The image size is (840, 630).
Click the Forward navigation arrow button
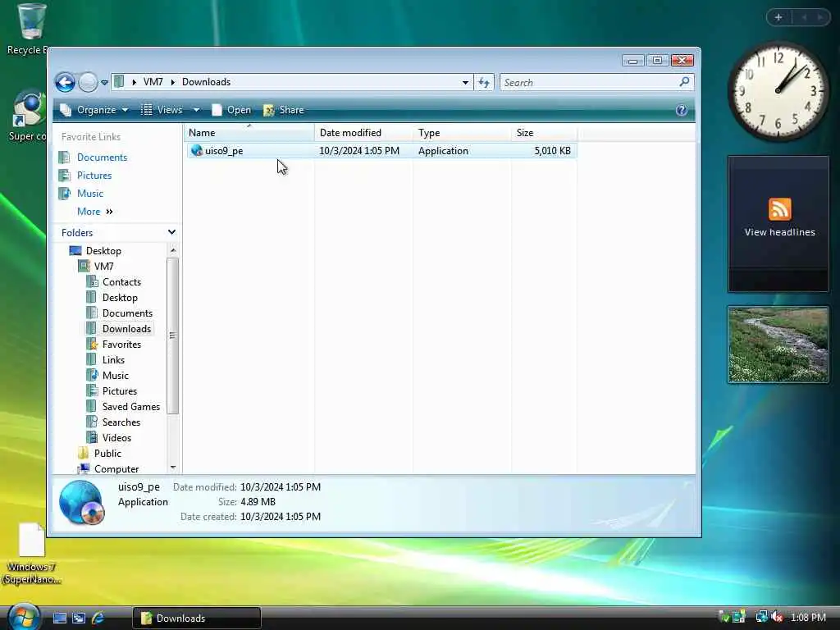(x=88, y=83)
